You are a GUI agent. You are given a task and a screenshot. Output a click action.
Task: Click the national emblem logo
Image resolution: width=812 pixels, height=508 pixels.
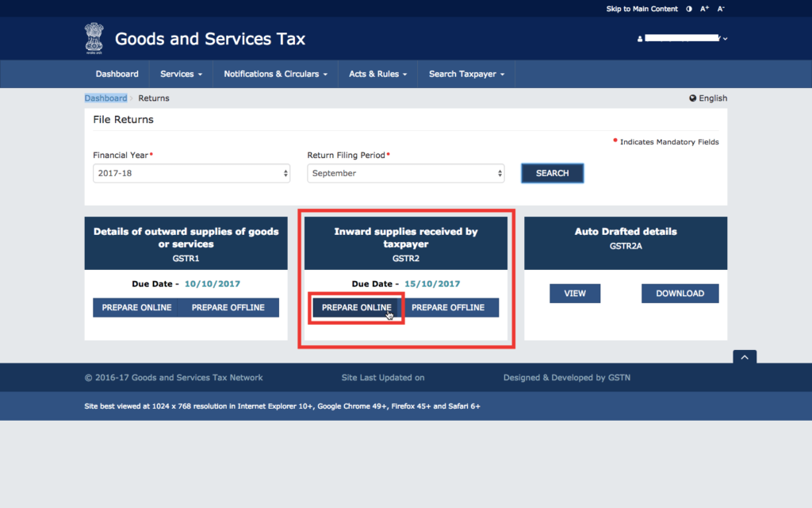[94, 38]
